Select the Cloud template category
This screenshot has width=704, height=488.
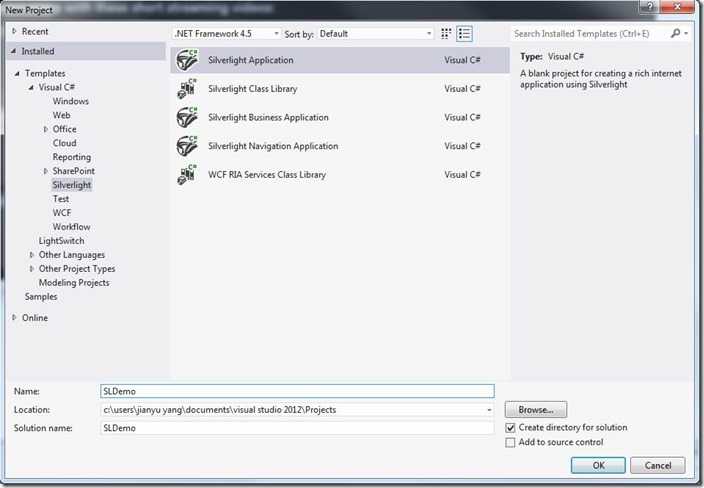[64, 143]
